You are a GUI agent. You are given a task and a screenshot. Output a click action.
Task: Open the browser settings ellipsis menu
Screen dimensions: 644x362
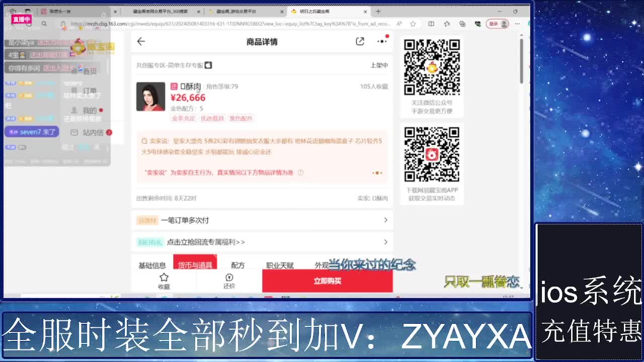click(x=517, y=24)
